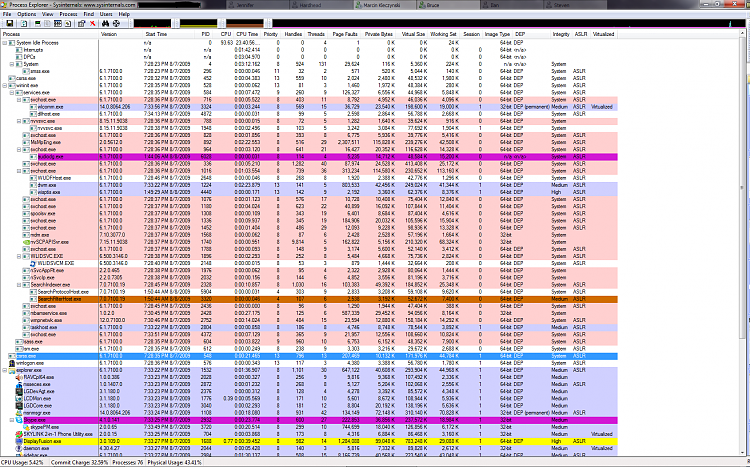Toggle Show Process Tree toolbar icon
Viewport: 750px width, 467px height.
pyautogui.click(x=48, y=23)
